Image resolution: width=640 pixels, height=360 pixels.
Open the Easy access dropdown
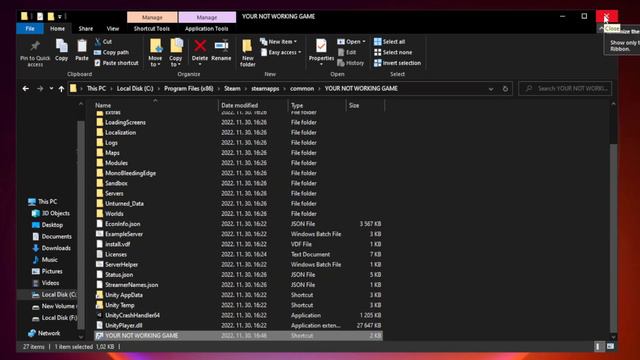coord(281,52)
